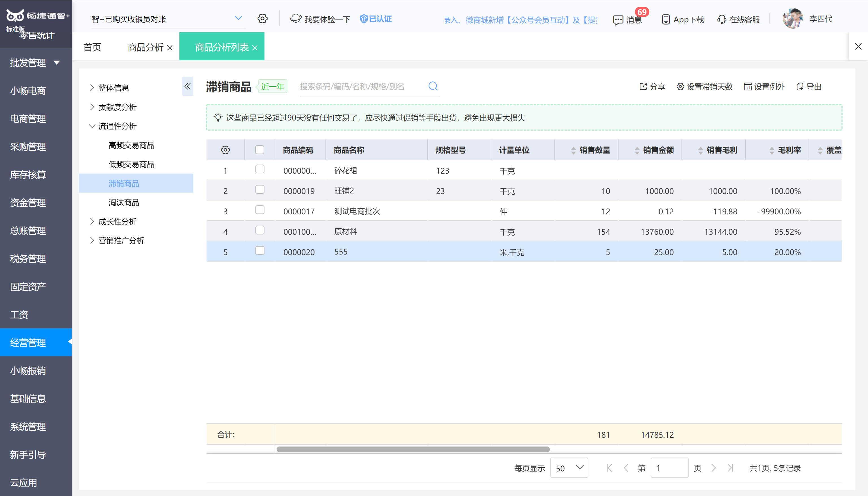Click the horizontal table scrollbar
Screen dimensions: 868x496
pyautogui.click(x=413, y=449)
